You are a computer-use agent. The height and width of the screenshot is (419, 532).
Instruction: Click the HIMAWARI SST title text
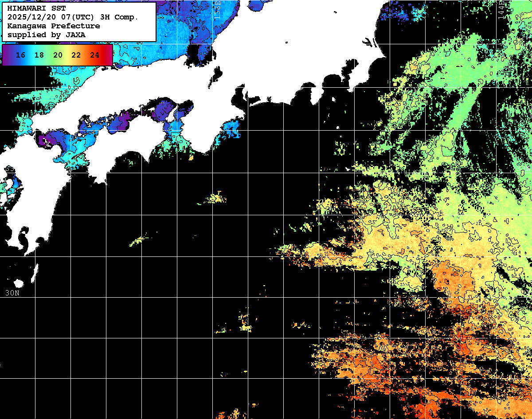click(36, 8)
